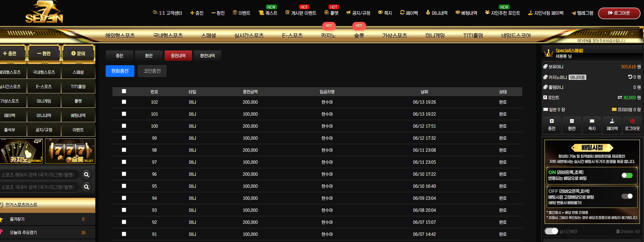Toggle the ON variable odds switch

(627, 175)
